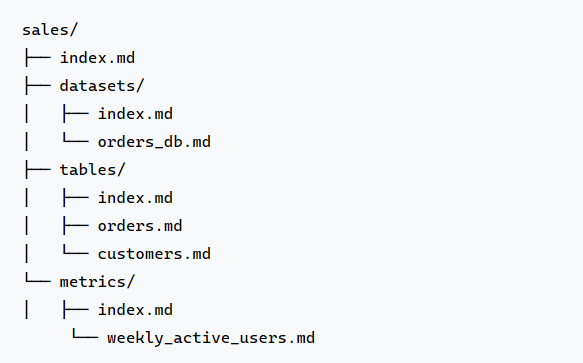Select the metrics/ folder entry
The width and height of the screenshot is (583, 363).
97,282
